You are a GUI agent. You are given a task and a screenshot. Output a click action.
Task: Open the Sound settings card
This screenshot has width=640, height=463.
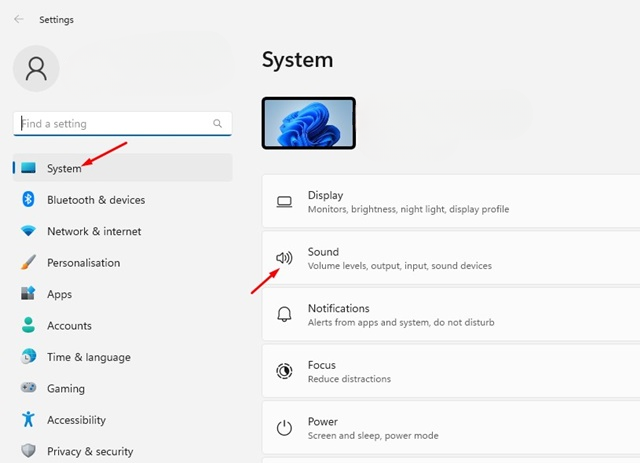coord(451,258)
